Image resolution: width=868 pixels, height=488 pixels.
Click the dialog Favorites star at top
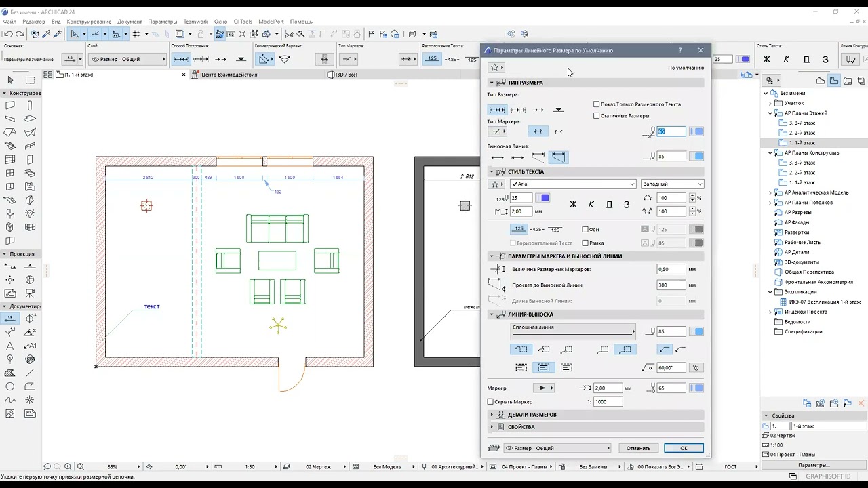[495, 68]
